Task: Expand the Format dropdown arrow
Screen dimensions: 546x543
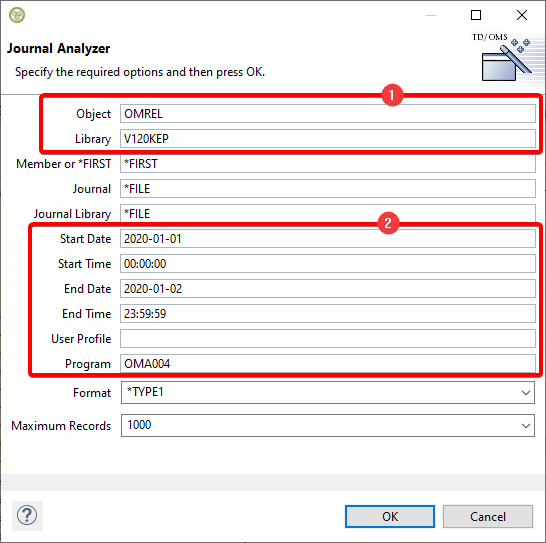Action: (x=526, y=393)
